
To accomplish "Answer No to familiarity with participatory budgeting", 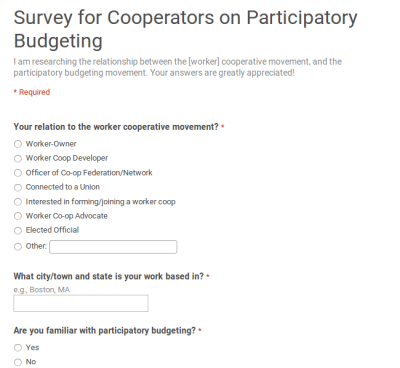I will (18, 362).
